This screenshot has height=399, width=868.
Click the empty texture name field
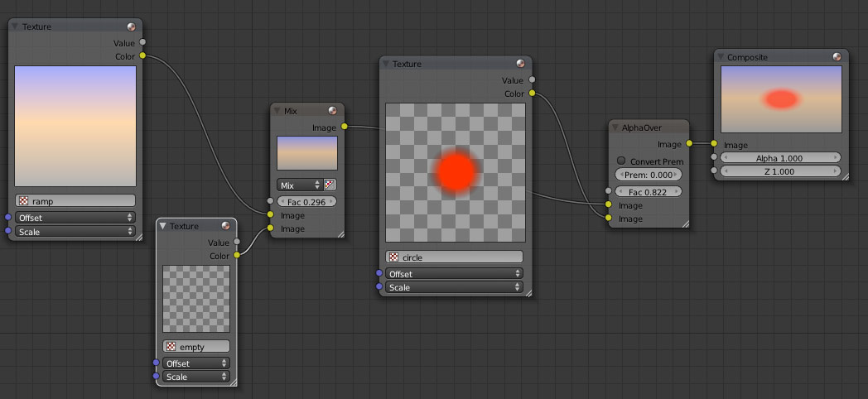(196, 346)
